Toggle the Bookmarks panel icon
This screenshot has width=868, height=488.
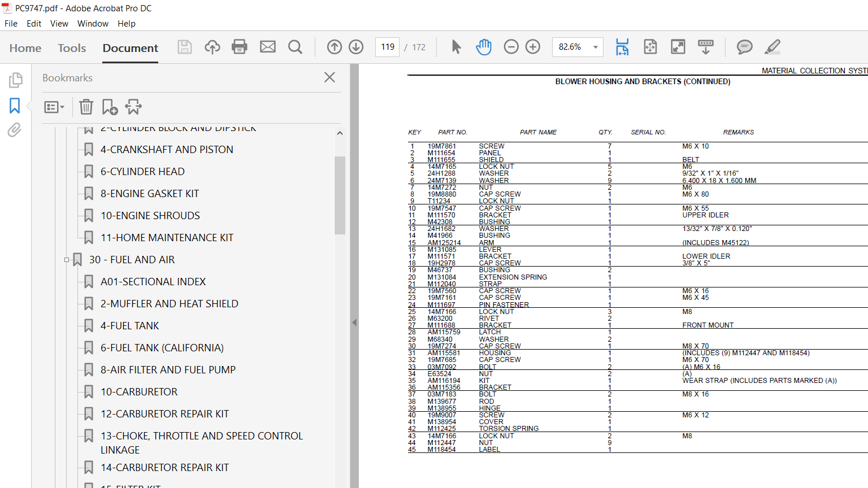click(15, 106)
